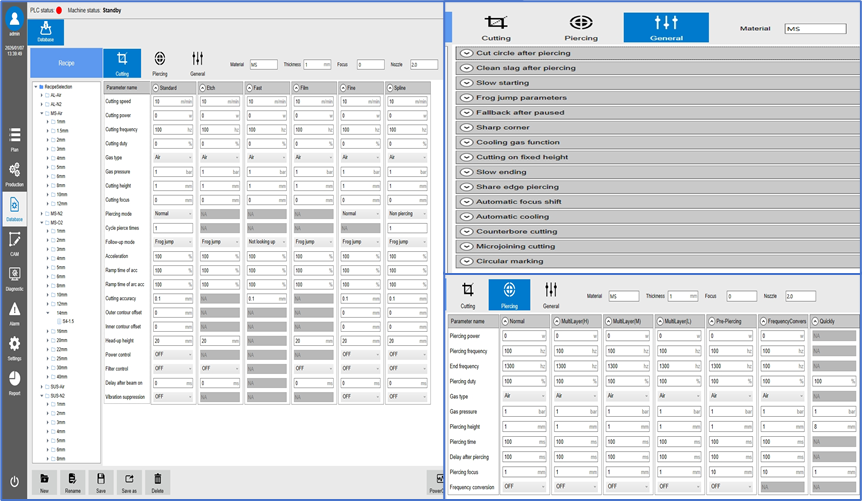
Task: Collapse the Standard column round toggle
Action: pyautogui.click(x=156, y=88)
